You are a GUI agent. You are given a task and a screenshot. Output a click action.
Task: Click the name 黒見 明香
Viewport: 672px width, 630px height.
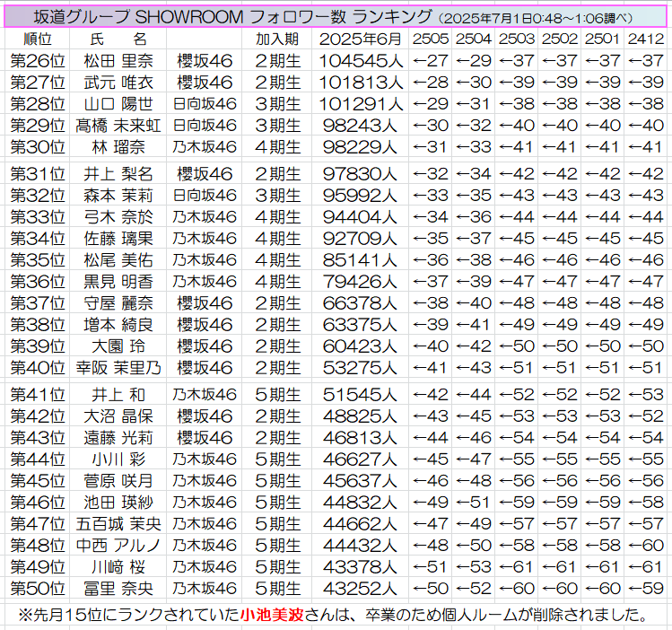[118, 282]
